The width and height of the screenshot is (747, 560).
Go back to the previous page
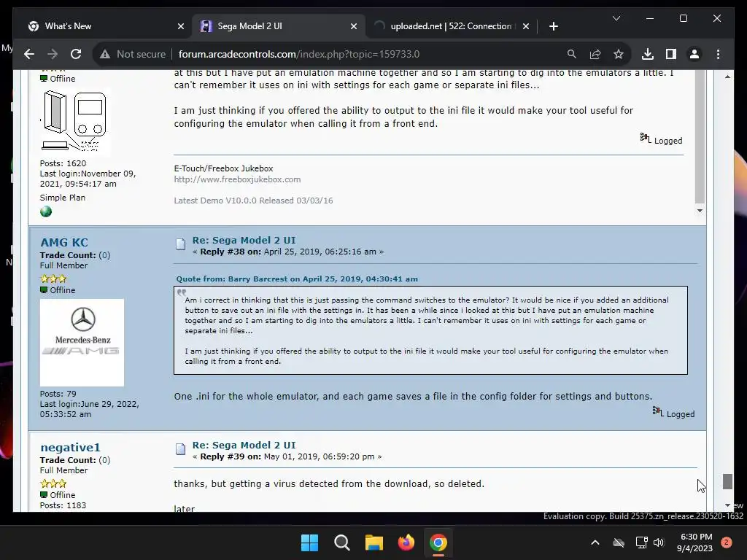[x=29, y=54]
